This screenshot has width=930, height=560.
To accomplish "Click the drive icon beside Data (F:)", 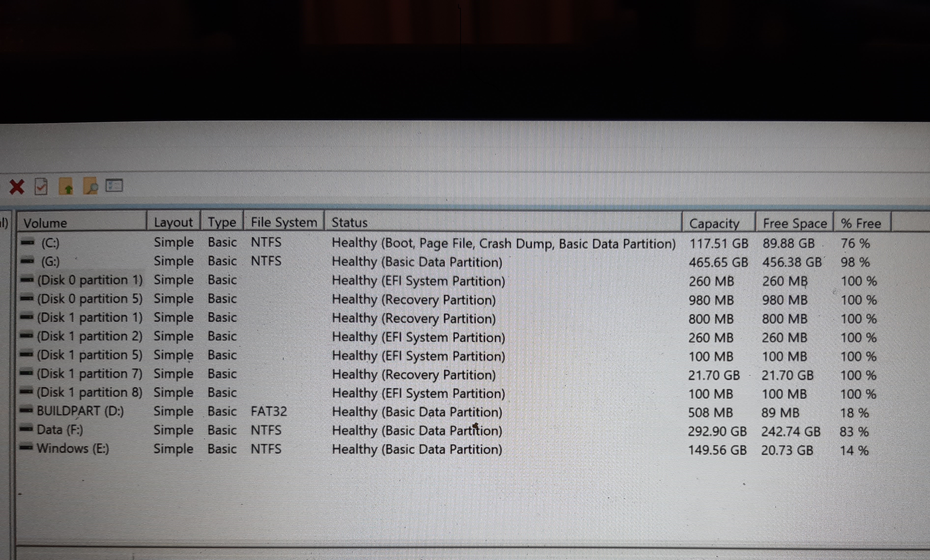I will [x=26, y=429].
